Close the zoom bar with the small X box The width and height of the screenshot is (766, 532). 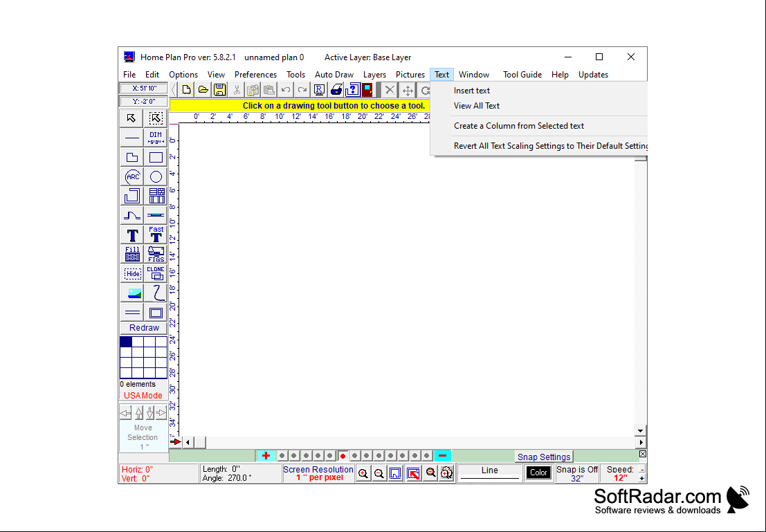point(643,454)
